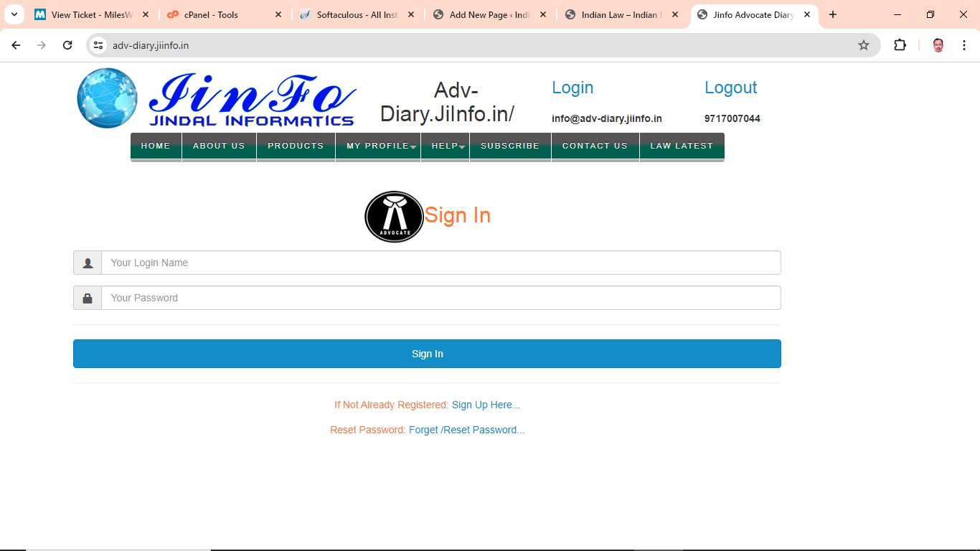Click the site information icon in address bar
Viewport: 980px width, 551px height.
point(99,45)
